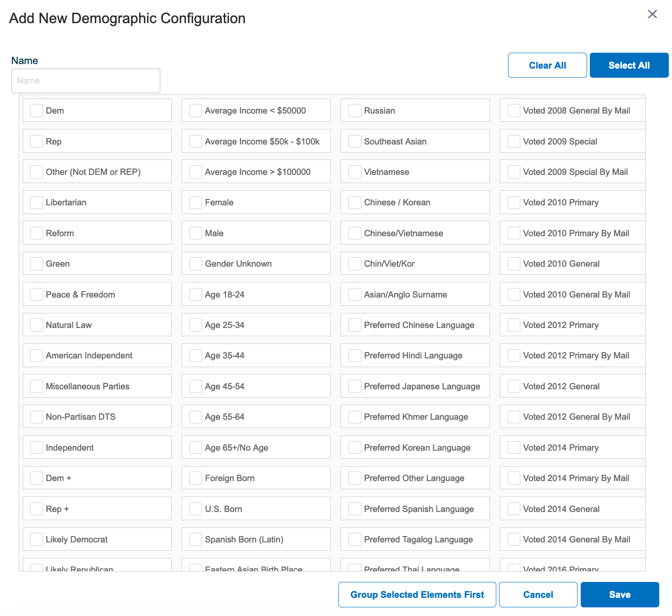This screenshot has width=672, height=616.
Task: Check the Dem checkbox
Action: point(36,110)
